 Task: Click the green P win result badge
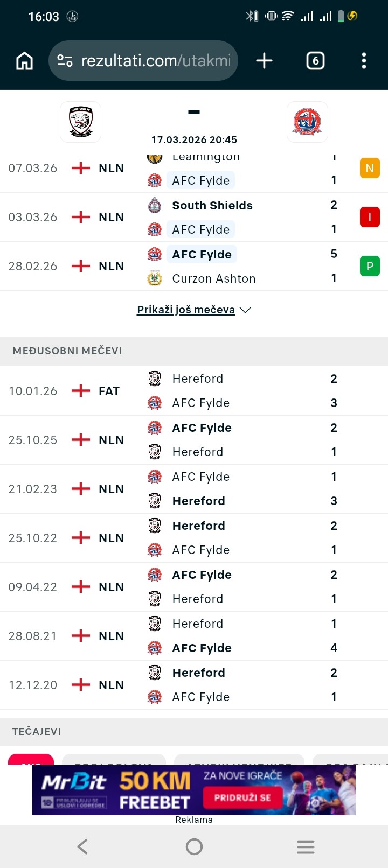370,266
